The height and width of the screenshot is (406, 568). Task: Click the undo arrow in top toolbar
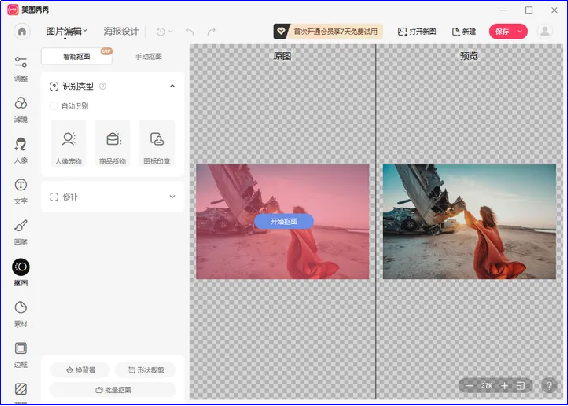[190, 32]
